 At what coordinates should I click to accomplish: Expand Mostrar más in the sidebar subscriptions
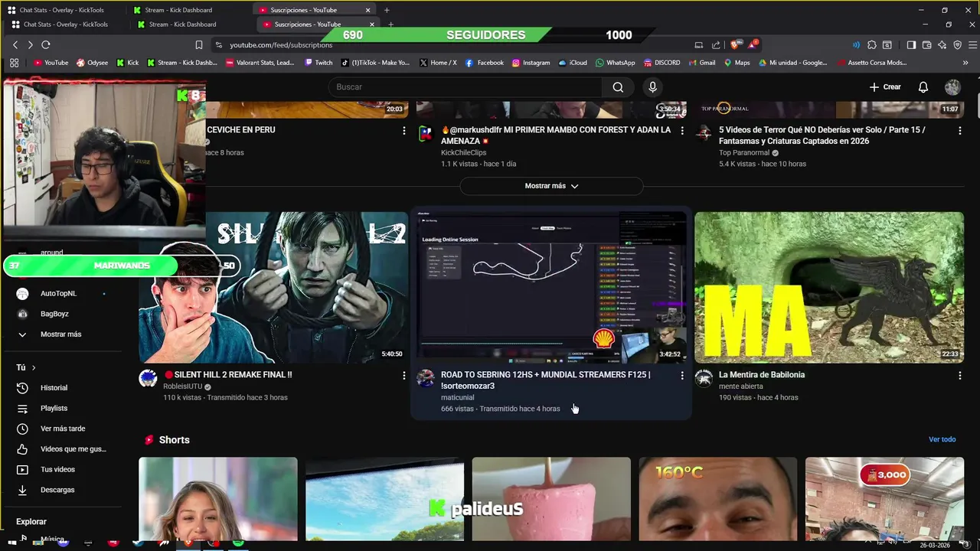pyautogui.click(x=60, y=334)
